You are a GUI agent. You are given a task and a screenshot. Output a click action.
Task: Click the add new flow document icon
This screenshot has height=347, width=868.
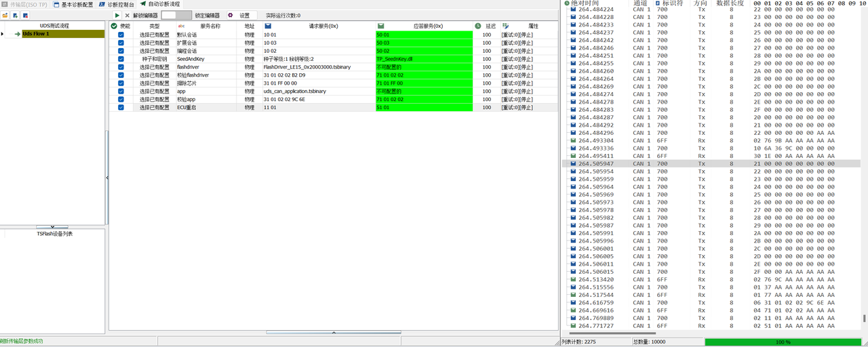click(x=15, y=15)
